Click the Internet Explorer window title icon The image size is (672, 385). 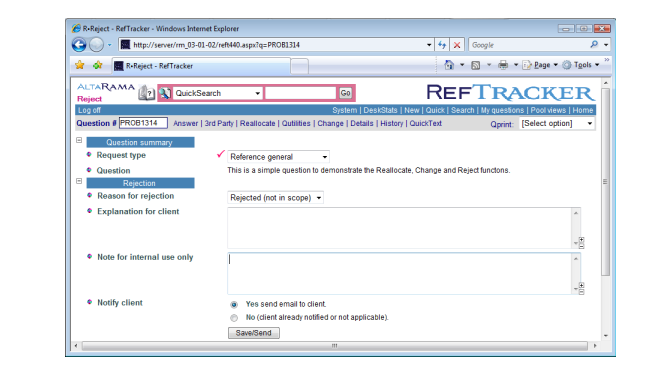[76, 28]
